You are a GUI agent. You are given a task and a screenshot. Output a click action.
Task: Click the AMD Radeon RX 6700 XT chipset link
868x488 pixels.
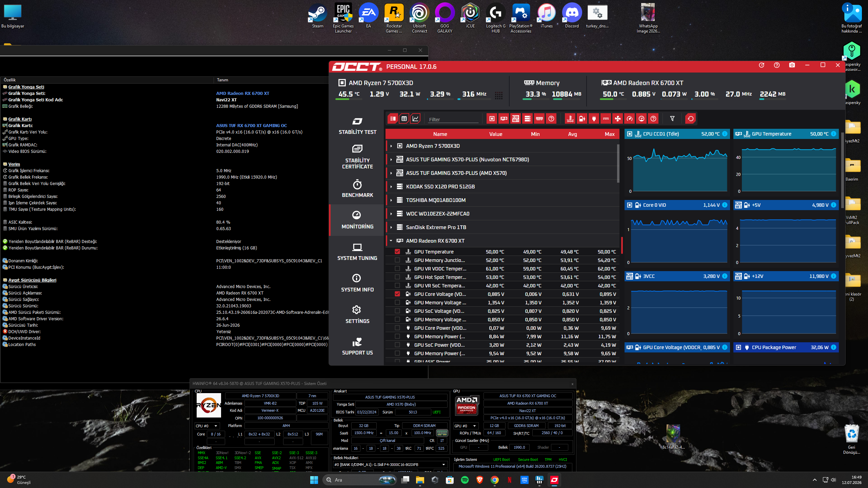pyautogui.click(x=243, y=94)
